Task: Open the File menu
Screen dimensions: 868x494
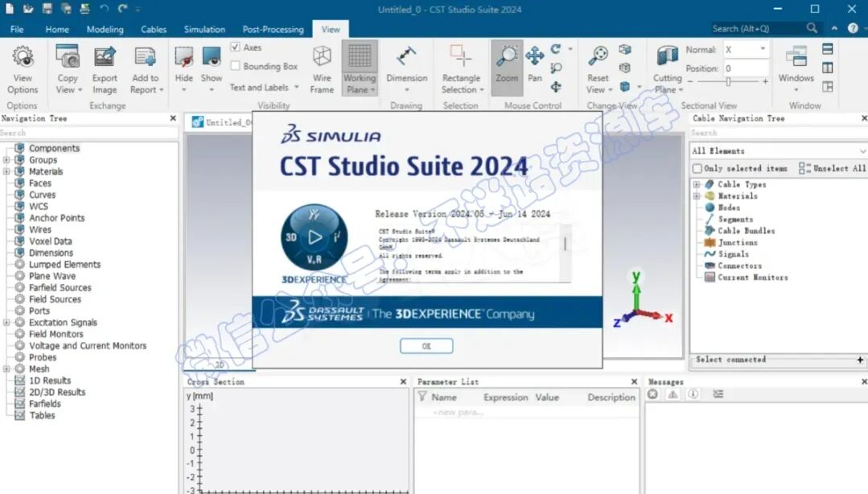Action: pos(17,29)
